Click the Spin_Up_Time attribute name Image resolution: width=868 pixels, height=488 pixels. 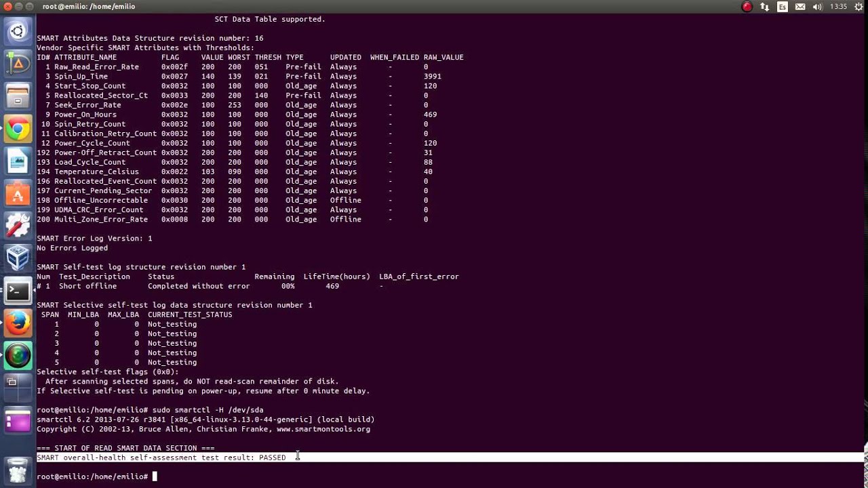(81, 77)
